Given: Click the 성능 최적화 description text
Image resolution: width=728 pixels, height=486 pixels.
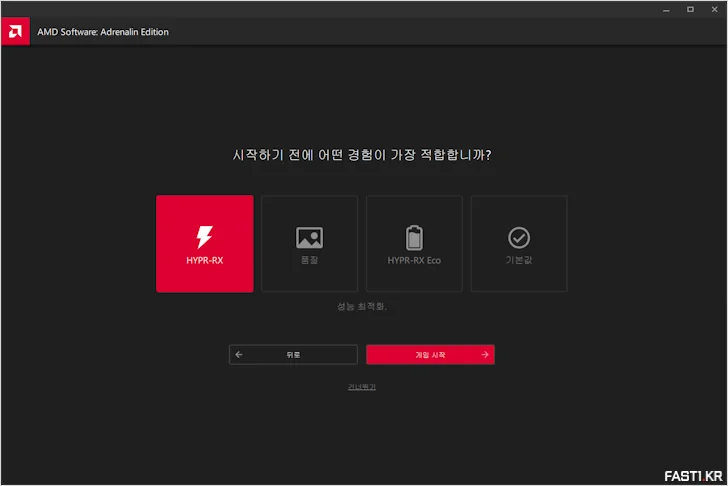Looking at the screenshot, I should [362, 306].
